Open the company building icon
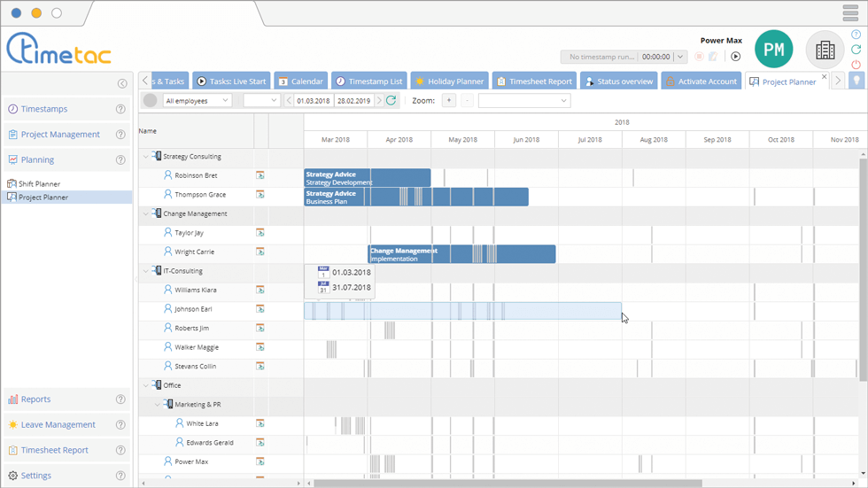Image resolution: width=868 pixels, height=488 pixels. click(825, 50)
